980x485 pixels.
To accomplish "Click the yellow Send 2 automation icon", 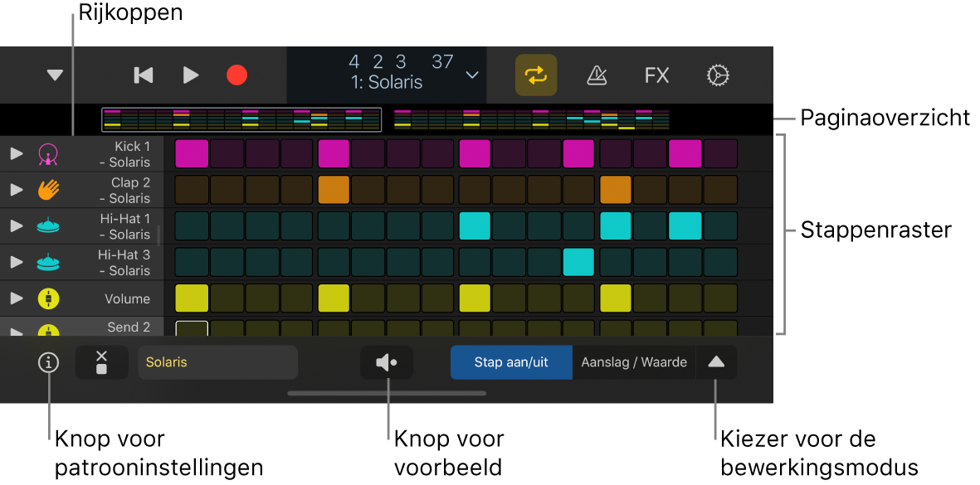I will 48,331.
